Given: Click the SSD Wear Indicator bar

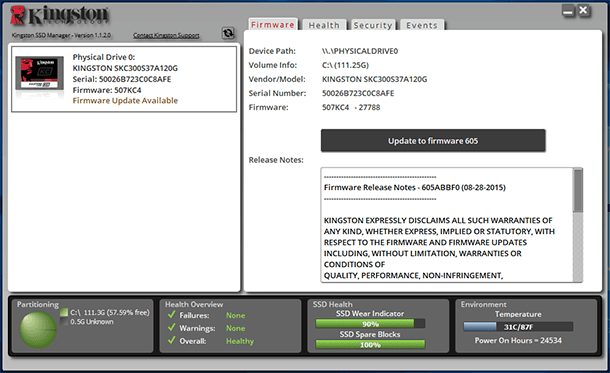Looking at the screenshot, I should [x=370, y=324].
